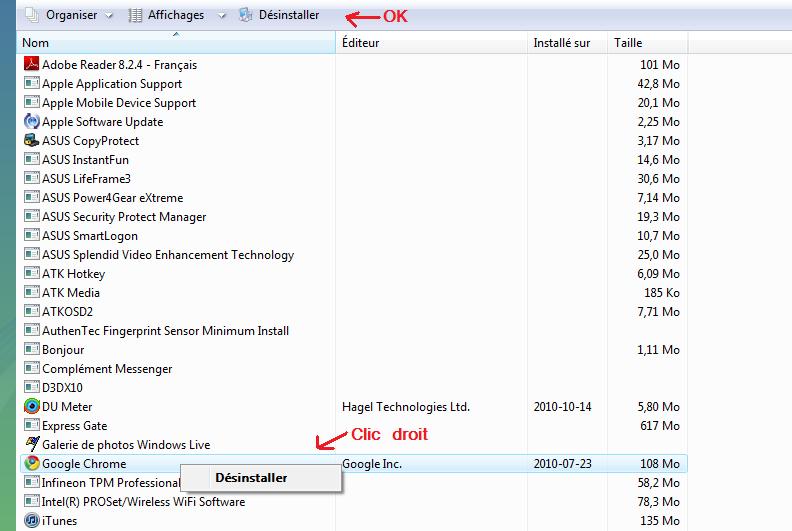Open the Affichages dropdown arrow

tap(221, 16)
